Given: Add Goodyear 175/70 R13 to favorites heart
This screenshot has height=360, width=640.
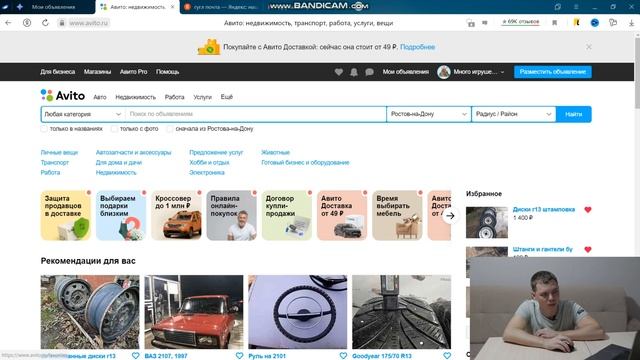Looking at the screenshot, I should coord(447,356).
